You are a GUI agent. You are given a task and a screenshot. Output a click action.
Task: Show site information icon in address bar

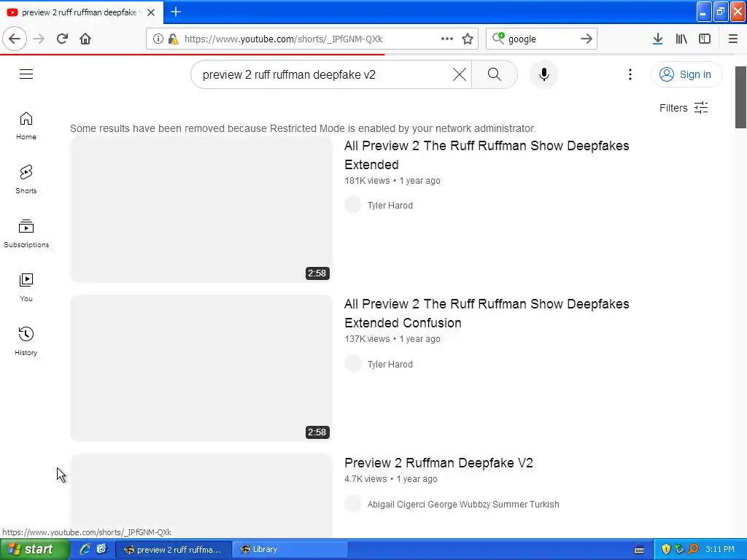(x=158, y=39)
